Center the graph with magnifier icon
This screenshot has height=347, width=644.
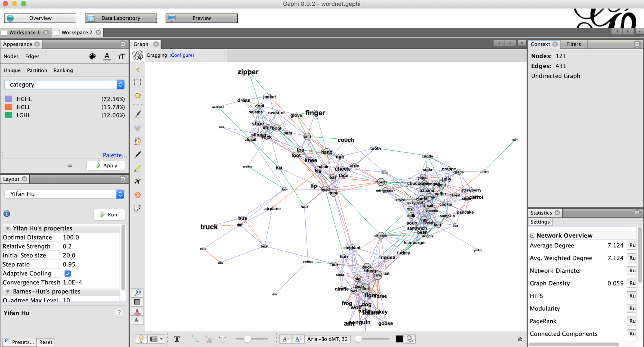coord(137,293)
